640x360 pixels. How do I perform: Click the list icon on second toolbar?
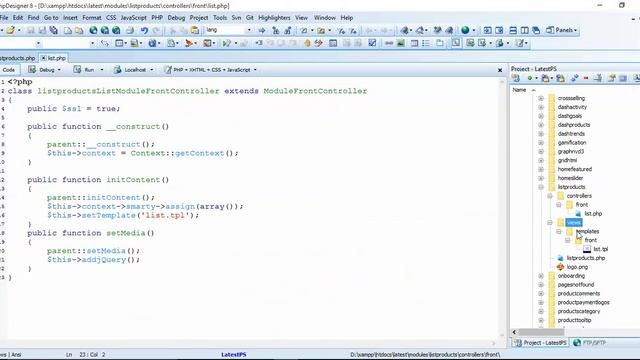[x=426, y=43]
